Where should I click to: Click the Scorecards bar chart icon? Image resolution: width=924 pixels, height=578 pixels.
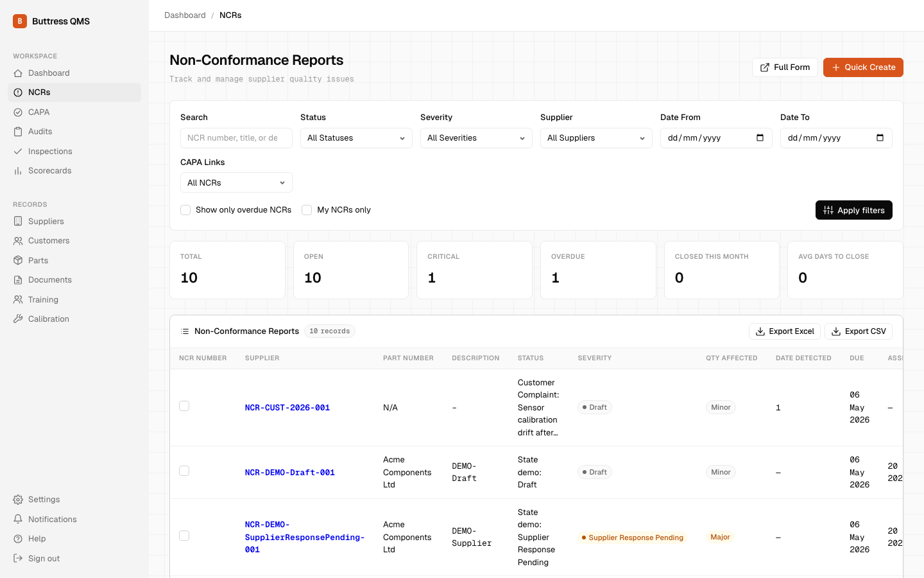(x=18, y=171)
